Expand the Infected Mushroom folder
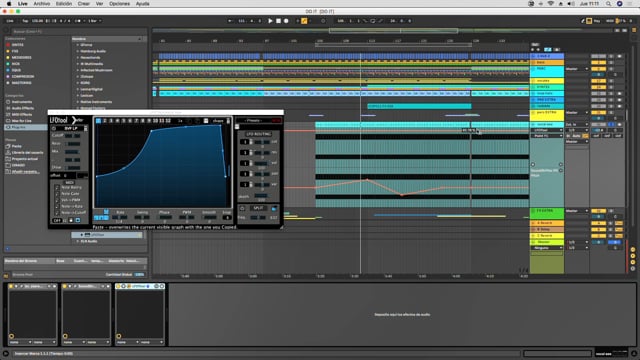The width and height of the screenshot is (640, 360). point(78,70)
